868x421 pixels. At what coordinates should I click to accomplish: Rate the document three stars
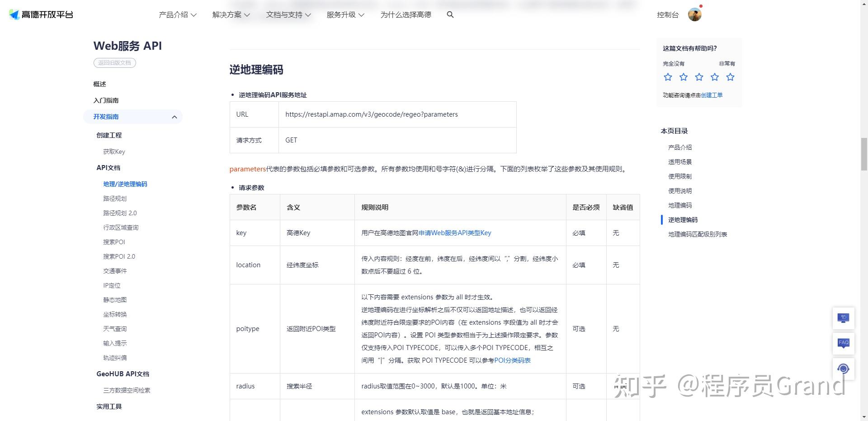tap(699, 77)
